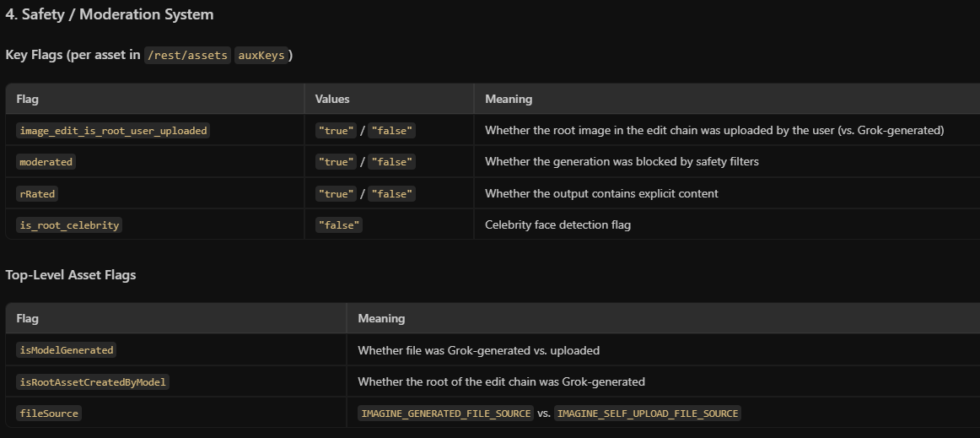Select IMAGINE_SELF_UPLOAD_FILE_SOURCE code value

point(648,414)
